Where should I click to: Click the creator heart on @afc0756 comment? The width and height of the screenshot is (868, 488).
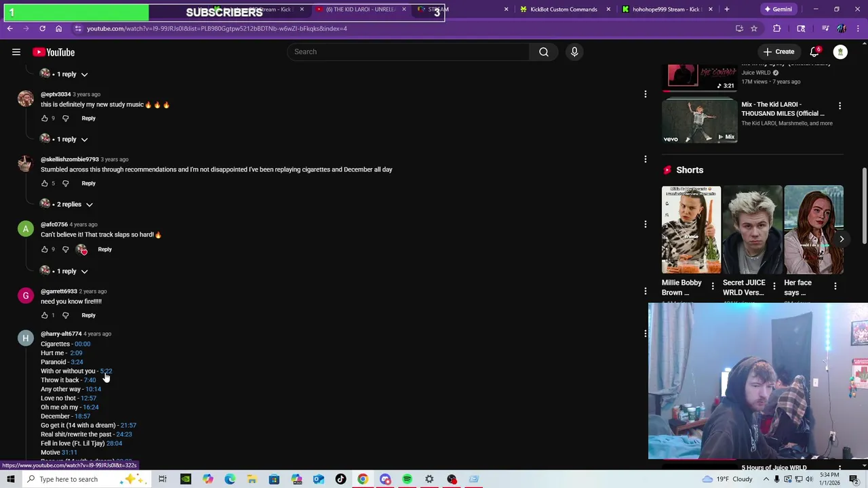point(82,249)
